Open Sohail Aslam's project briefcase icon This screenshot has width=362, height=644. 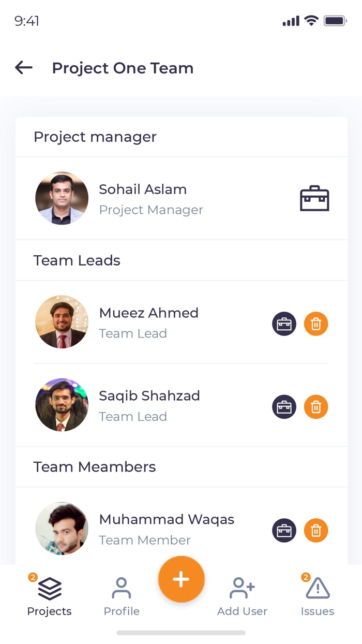tap(315, 198)
